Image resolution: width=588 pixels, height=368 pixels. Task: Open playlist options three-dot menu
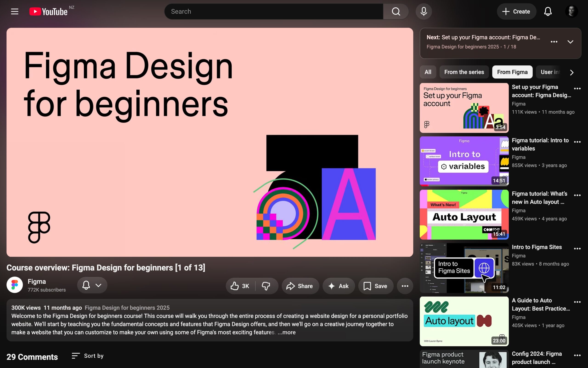coord(554,42)
